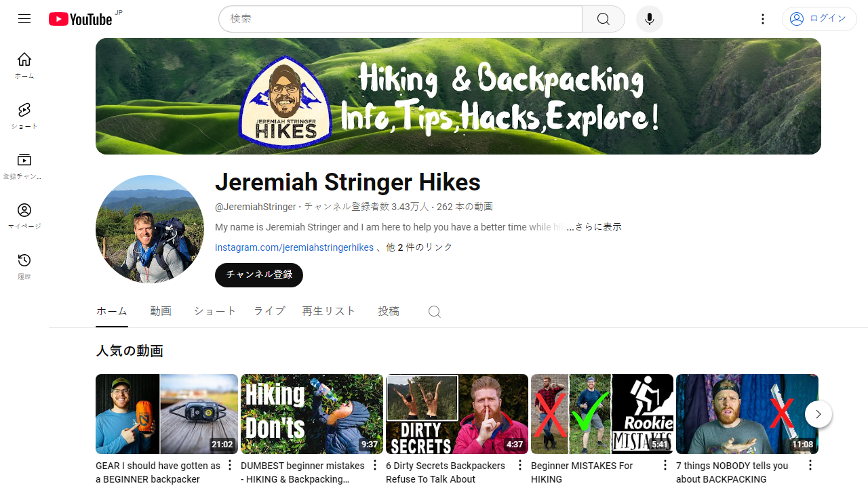Viewport: 868px width, 488px height.
Task: Open the hamburger guide menu
Action: click(24, 19)
